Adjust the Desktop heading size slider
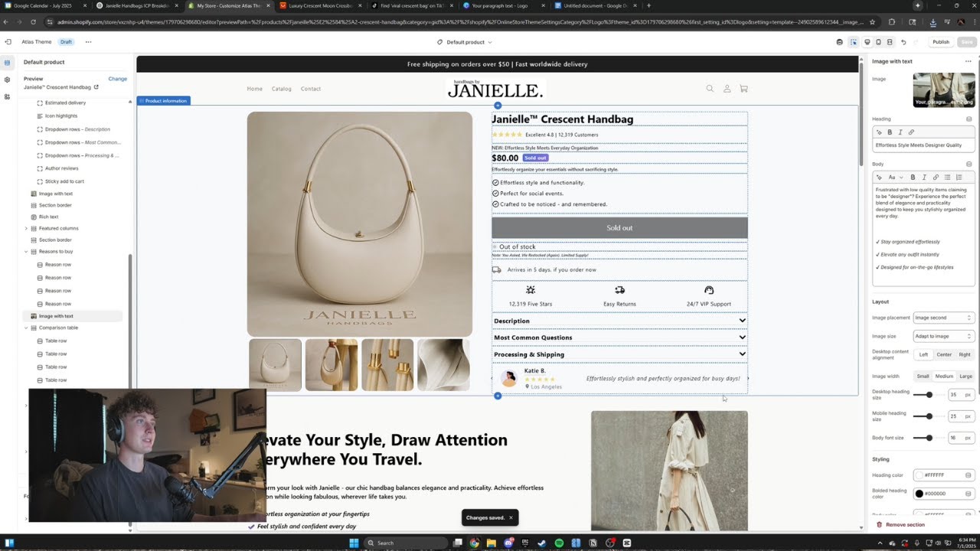Viewport: 980px width, 551px height. (x=929, y=395)
